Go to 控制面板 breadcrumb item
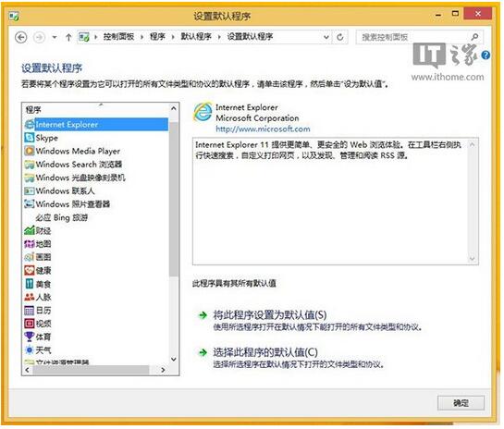This screenshot has height=429, width=504. pyautogui.click(x=118, y=37)
